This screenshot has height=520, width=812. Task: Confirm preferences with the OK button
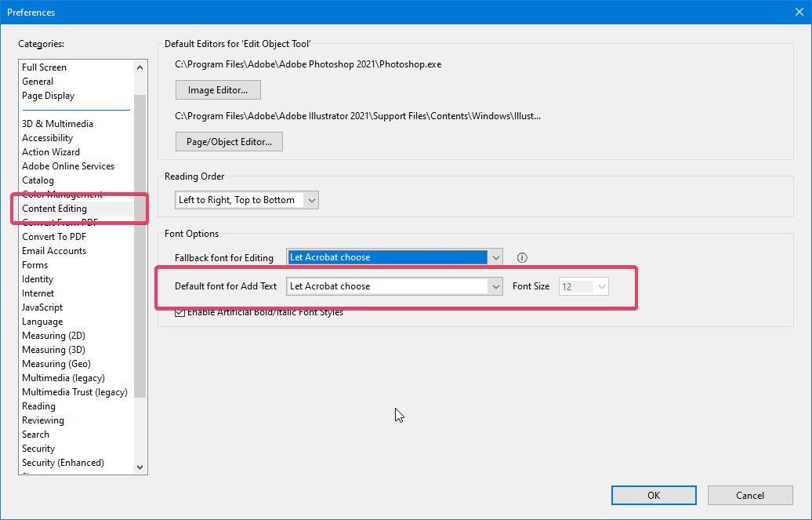coord(654,495)
